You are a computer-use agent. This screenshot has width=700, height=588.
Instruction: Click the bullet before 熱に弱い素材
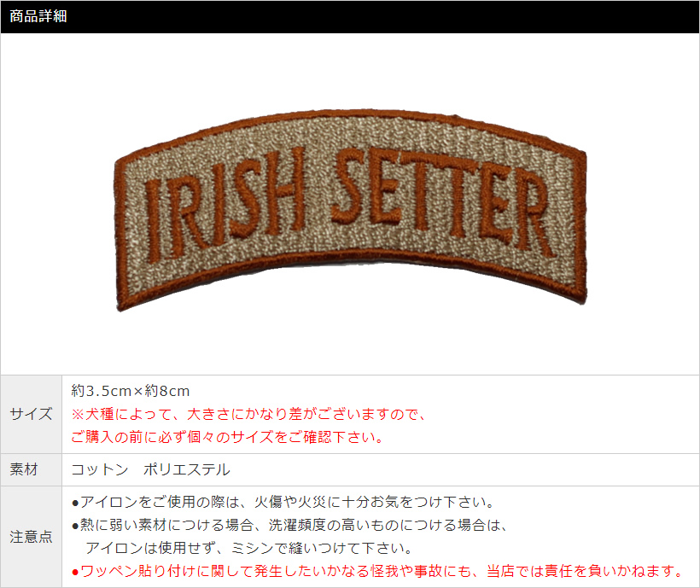point(75,526)
